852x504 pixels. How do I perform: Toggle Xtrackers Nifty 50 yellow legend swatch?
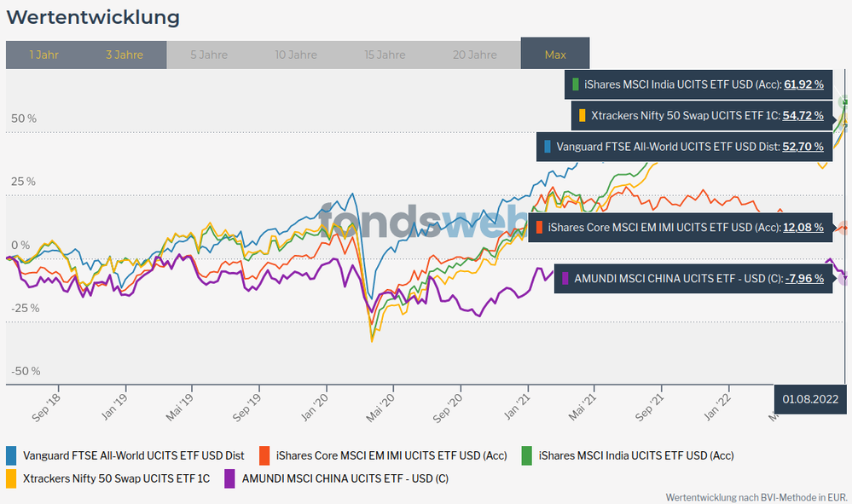11,478
